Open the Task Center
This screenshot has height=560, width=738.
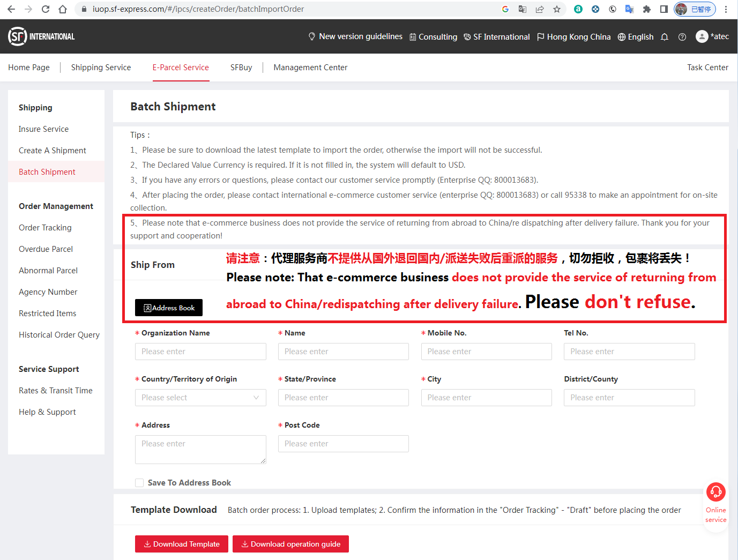(707, 68)
